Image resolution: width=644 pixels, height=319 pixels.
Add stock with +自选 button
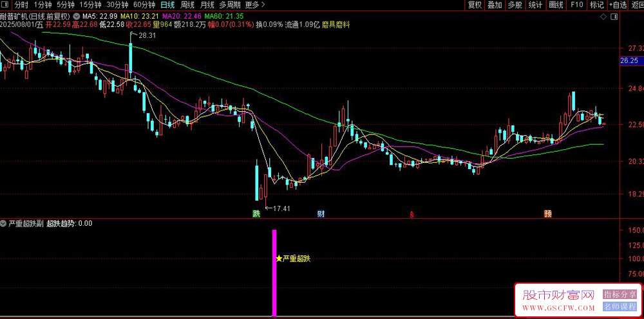(618, 5)
